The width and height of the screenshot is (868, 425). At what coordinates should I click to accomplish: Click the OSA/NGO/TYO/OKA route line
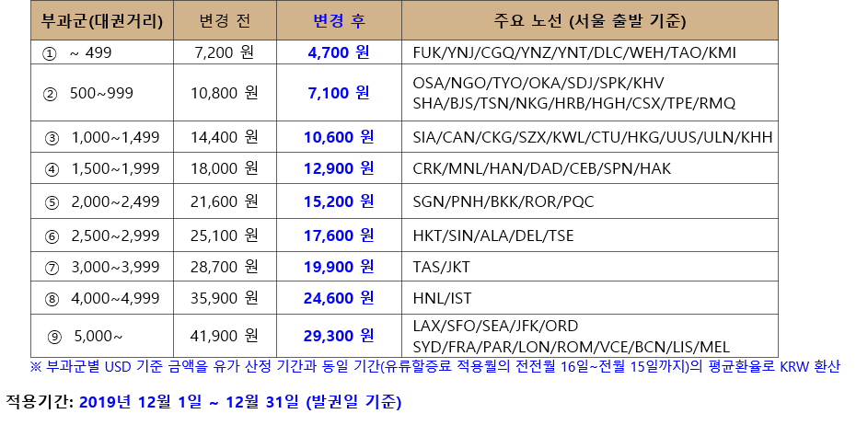(538, 83)
